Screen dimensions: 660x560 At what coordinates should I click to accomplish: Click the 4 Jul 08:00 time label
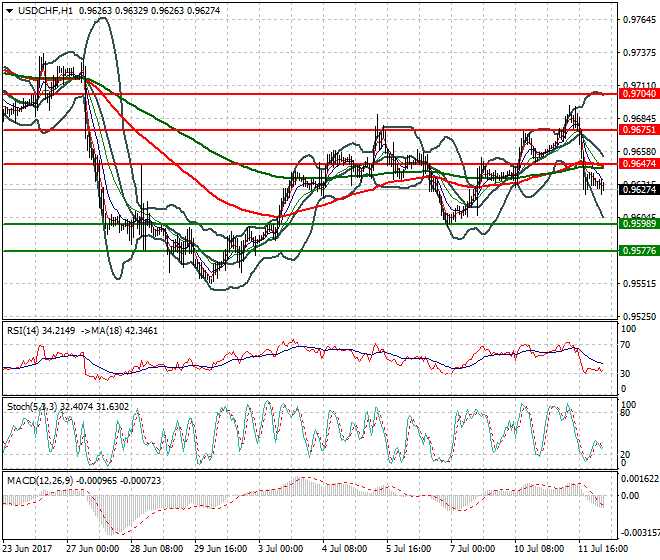coord(344,549)
